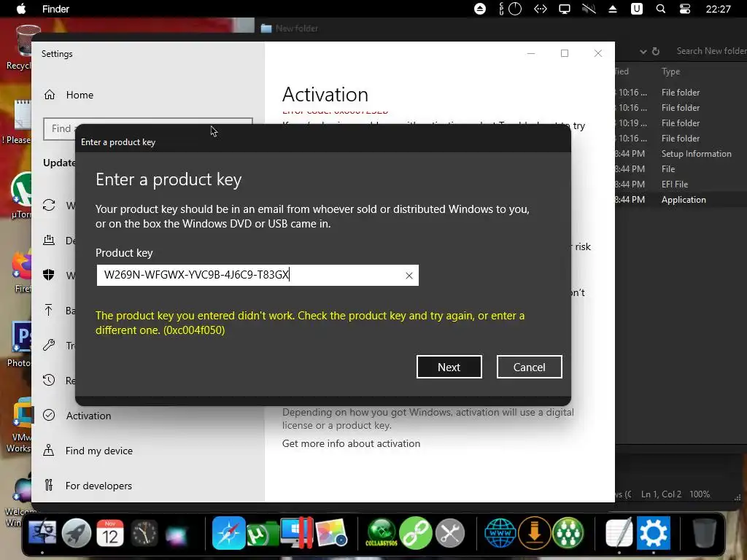Open the Trash in dock
Image resolution: width=747 pixels, height=560 pixels.
pos(704,533)
